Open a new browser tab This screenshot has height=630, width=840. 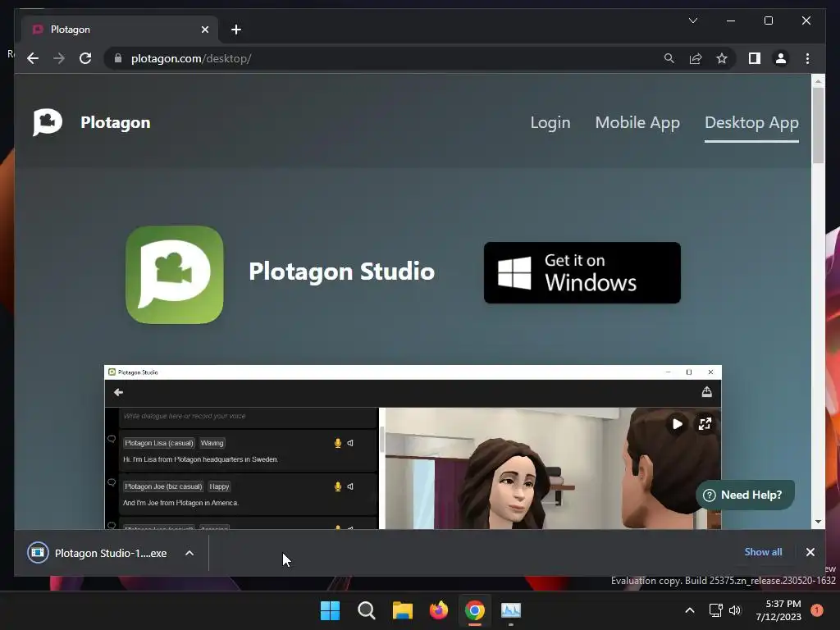click(x=236, y=30)
